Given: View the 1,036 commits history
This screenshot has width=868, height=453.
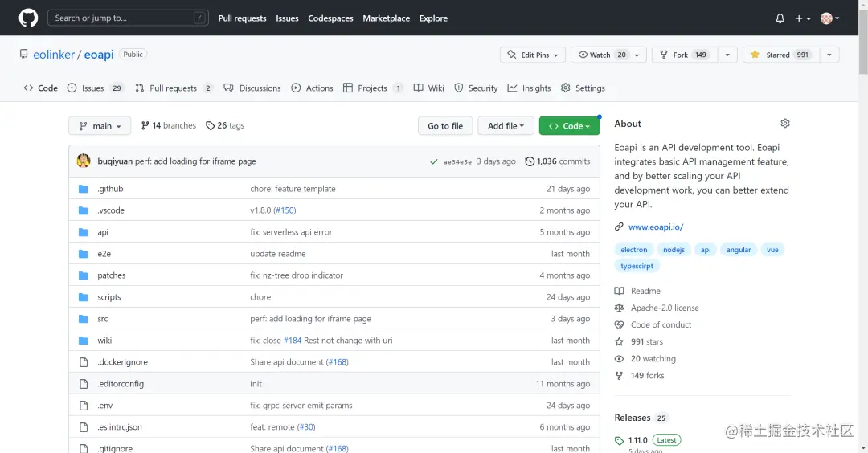Looking at the screenshot, I should click(x=558, y=161).
